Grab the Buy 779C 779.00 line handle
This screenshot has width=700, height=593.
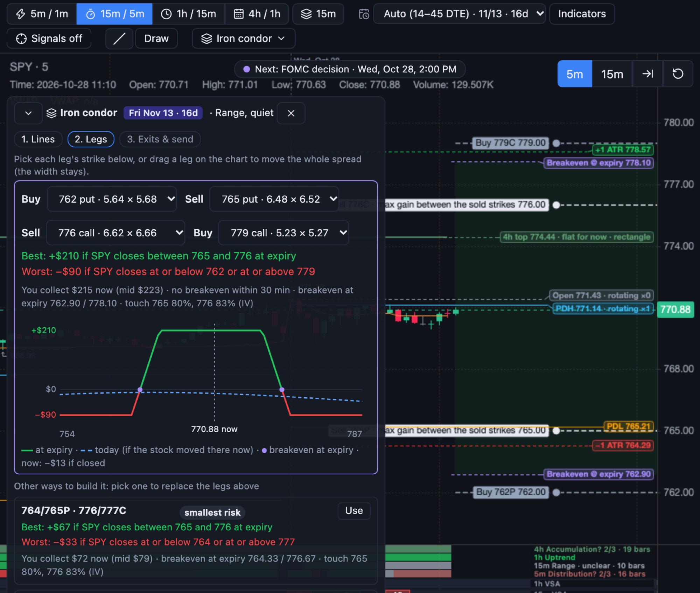[x=556, y=143]
